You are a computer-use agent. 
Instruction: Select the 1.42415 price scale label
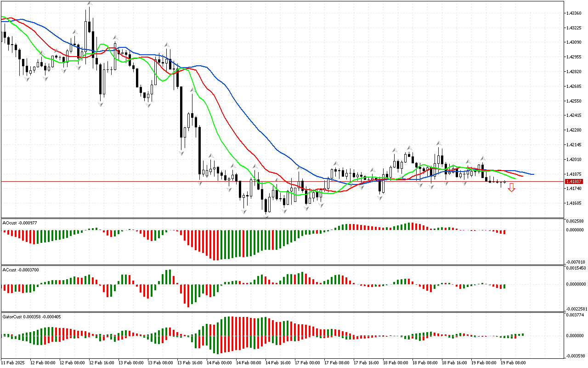(575, 115)
